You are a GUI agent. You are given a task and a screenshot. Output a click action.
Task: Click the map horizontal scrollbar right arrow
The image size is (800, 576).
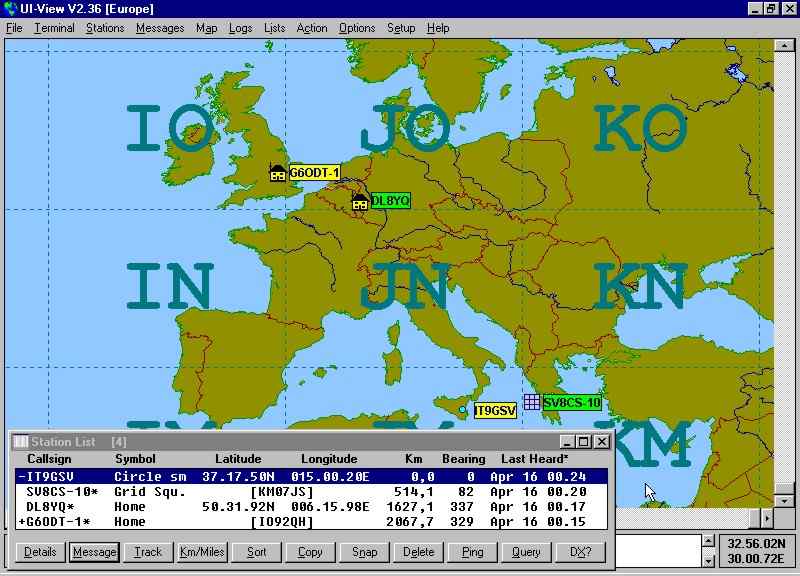(766, 518)
